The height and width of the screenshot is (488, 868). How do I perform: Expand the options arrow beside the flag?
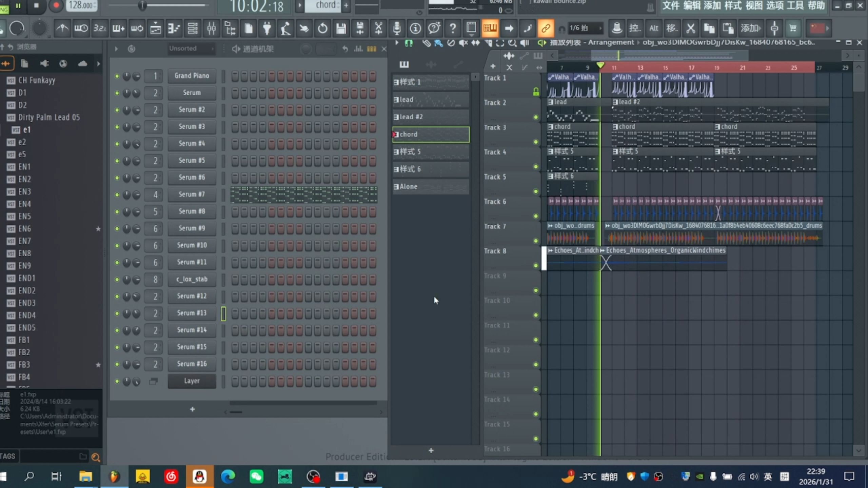pos(828,28)
